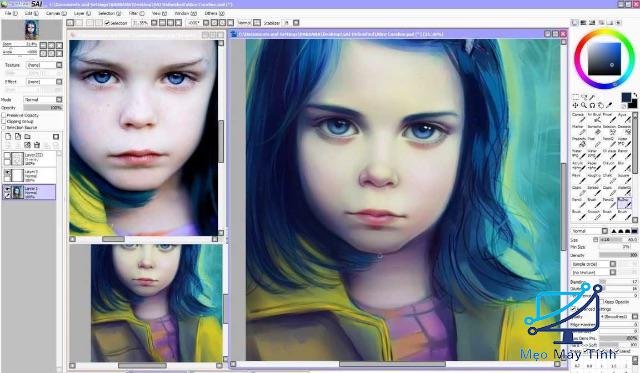
Task: Open the File menu
Action: click(x=11, y=13)
